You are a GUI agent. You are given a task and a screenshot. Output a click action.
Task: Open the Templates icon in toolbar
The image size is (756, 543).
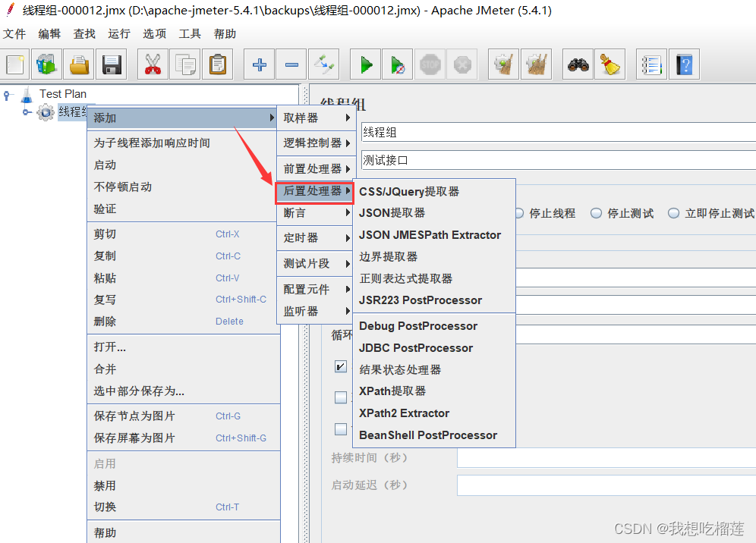coord(47,64)
